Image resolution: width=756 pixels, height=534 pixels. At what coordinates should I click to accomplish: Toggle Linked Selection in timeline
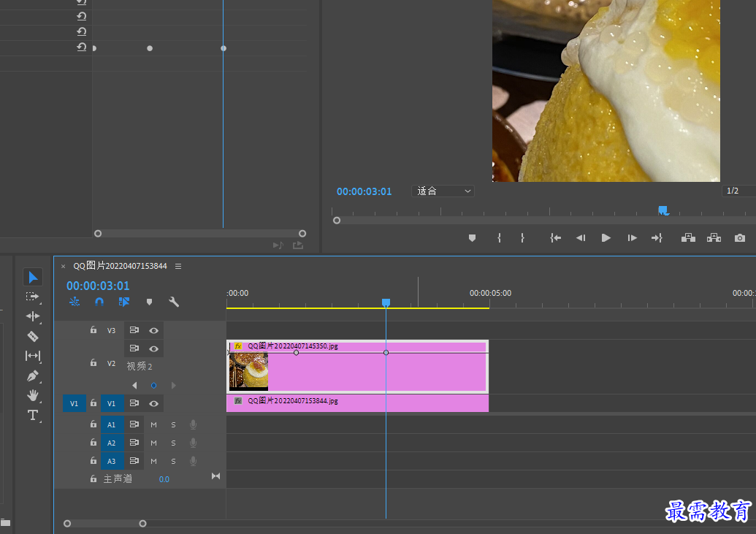click(x=124, y=302)
